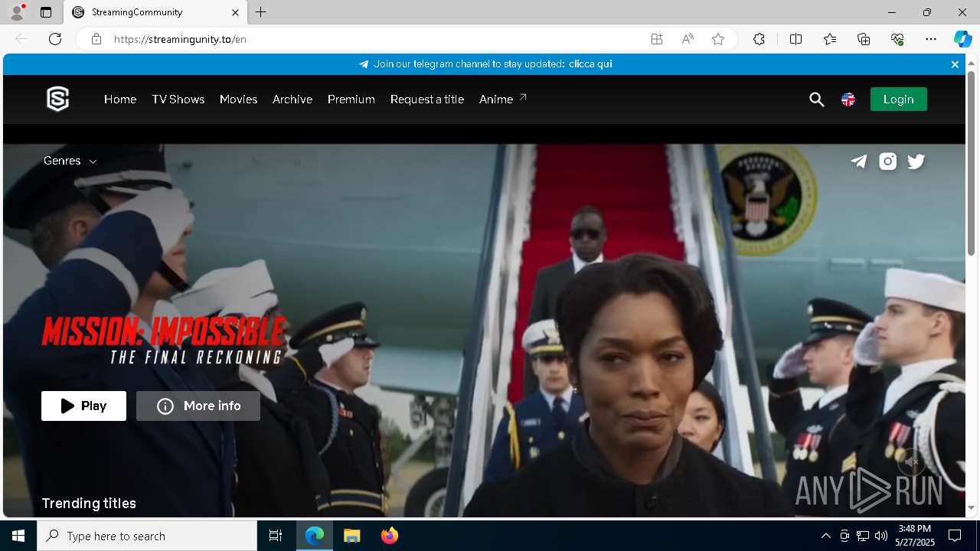The width and height of the screenshot is (980, 551).
Task: Open a new browser tab
Action: pos(261,12)
